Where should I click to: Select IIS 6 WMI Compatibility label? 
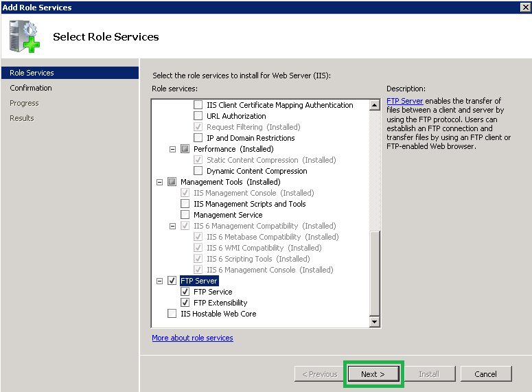coord(264,248)
